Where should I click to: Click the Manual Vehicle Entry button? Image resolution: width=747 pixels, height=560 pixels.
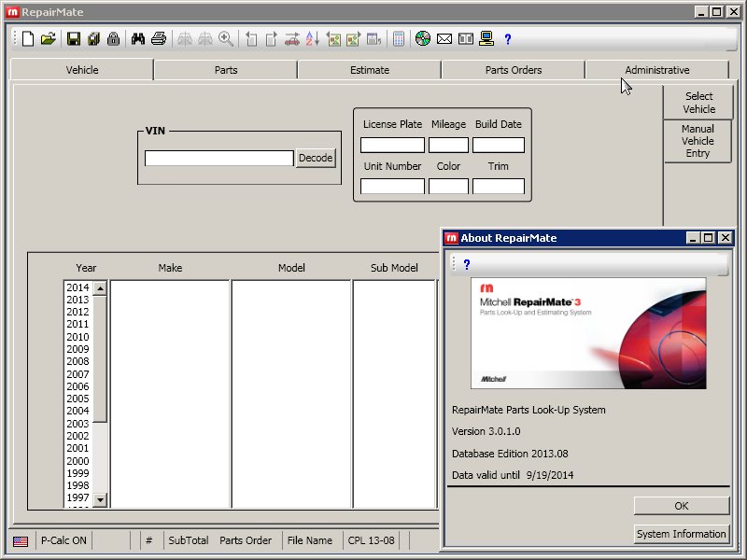click(698, 141)
